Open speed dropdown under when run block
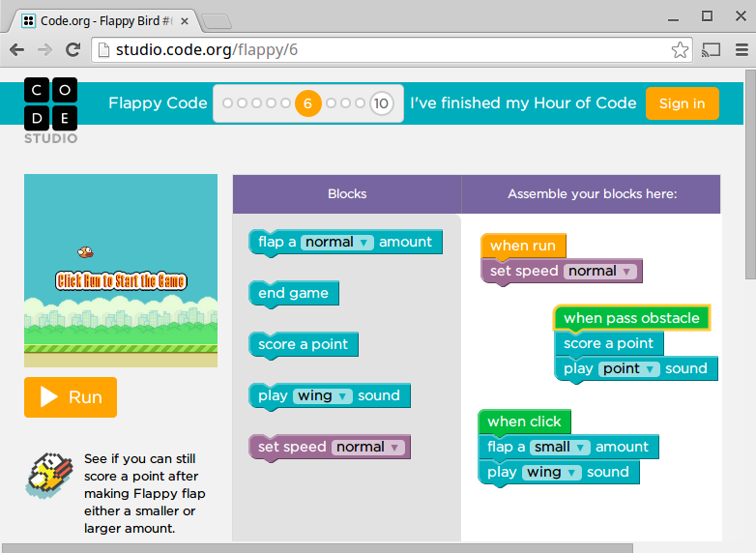Image resolution: width=756 pixels, height=553 pixels. [599, 271]
